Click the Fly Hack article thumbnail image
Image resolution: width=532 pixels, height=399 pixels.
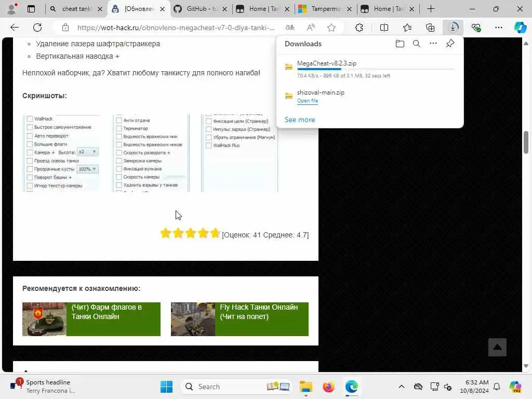coord(193,320)
